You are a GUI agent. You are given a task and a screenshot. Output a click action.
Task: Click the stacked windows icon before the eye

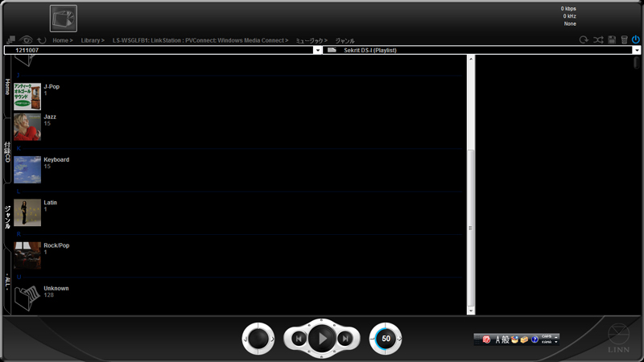tap(11, 39)
